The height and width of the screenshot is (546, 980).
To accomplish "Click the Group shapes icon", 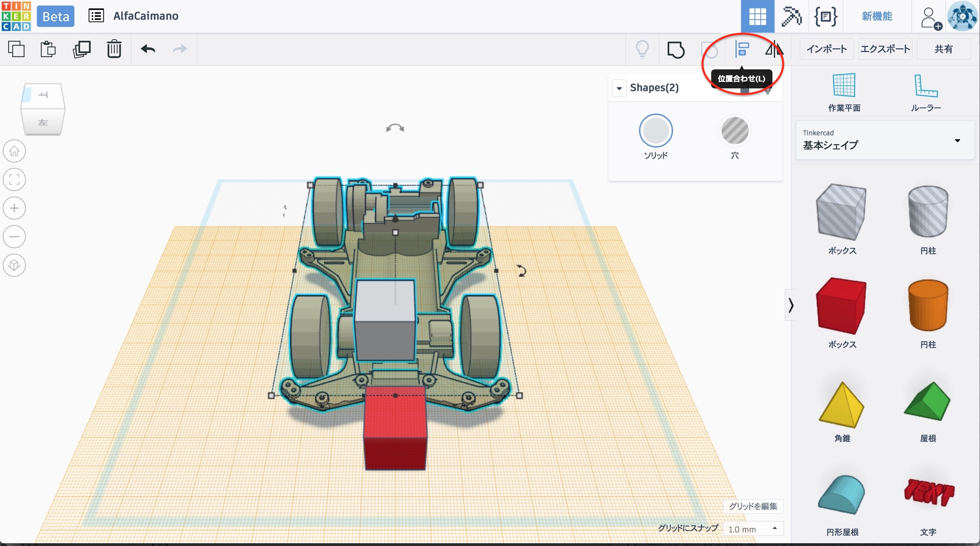I will [x=676, y=49].
